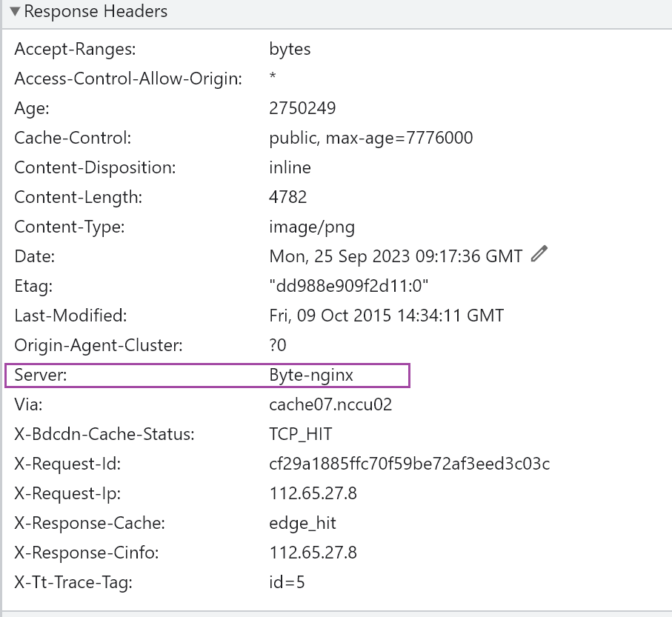Click the Content-Type image/png value
Screen dimensions: 672x617
(x=312, y=227)
